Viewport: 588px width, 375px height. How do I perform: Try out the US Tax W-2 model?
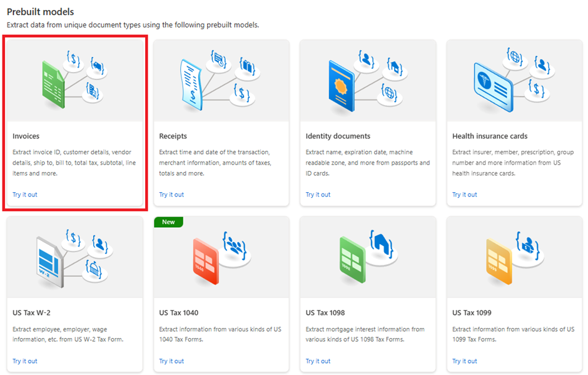[25, 361]
